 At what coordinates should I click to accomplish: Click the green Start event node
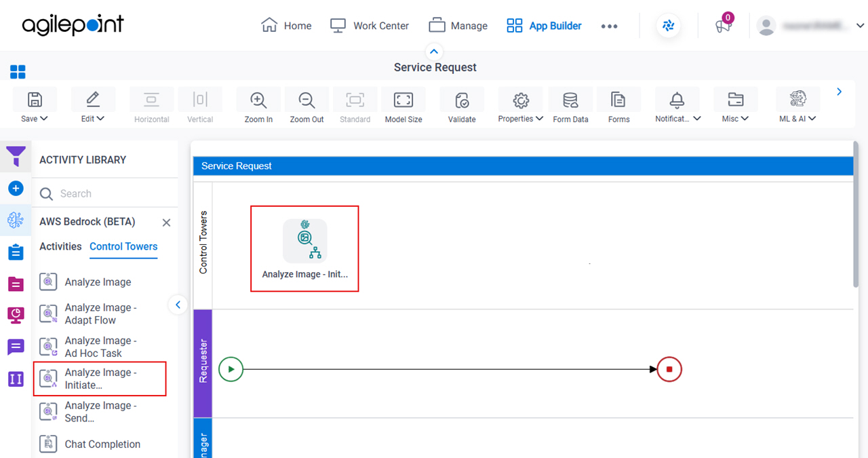pyautogui.click(x=231, y=369)
